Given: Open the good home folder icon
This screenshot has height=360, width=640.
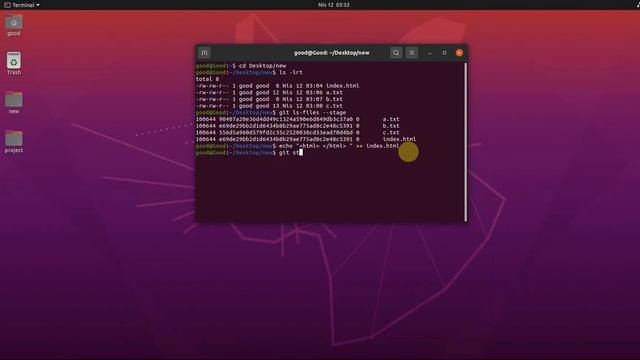Looking at the screenshot, I should coord(13,26).
